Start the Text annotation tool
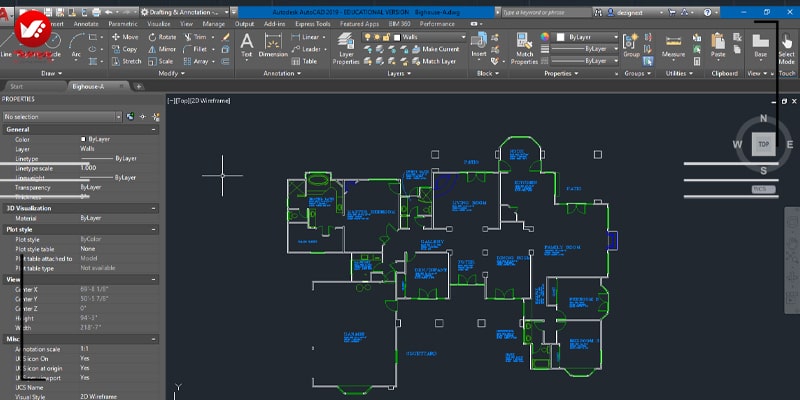Screen dimensions: 800x400 click(246, 45)
